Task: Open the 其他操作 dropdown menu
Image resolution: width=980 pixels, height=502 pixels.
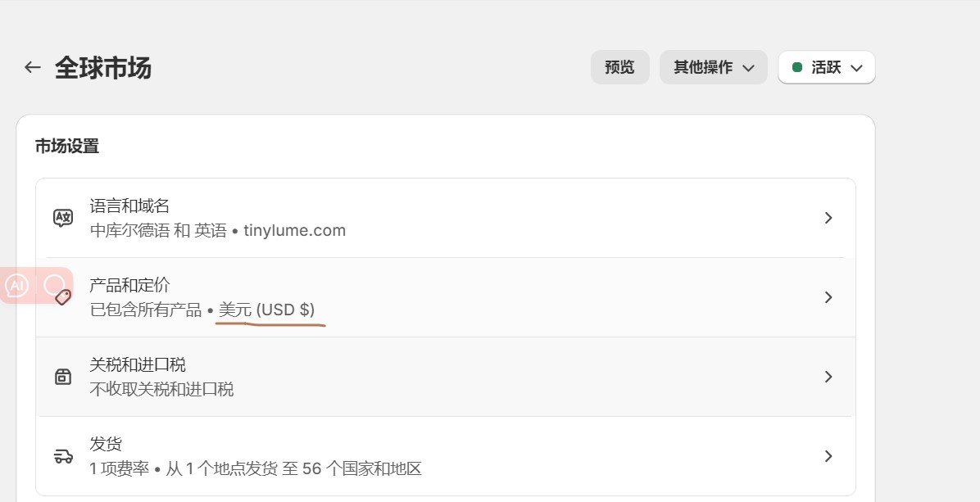Action: [713, 67]
